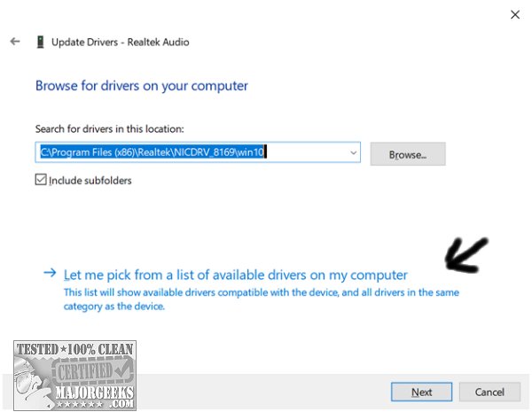Viewport: 532px width, 412px height.
Task: Click the 'This list will show available drivers' description
Action: 262,299
